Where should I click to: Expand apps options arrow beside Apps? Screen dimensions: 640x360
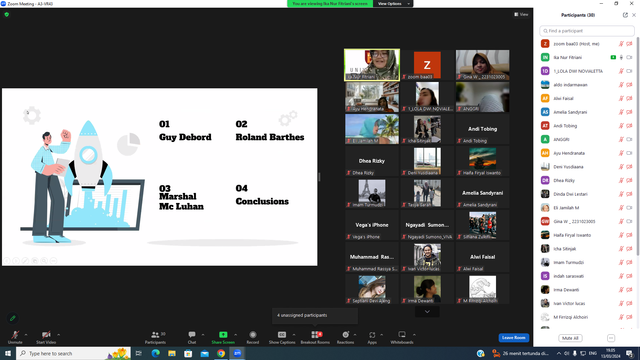click(x=381, y=335)
